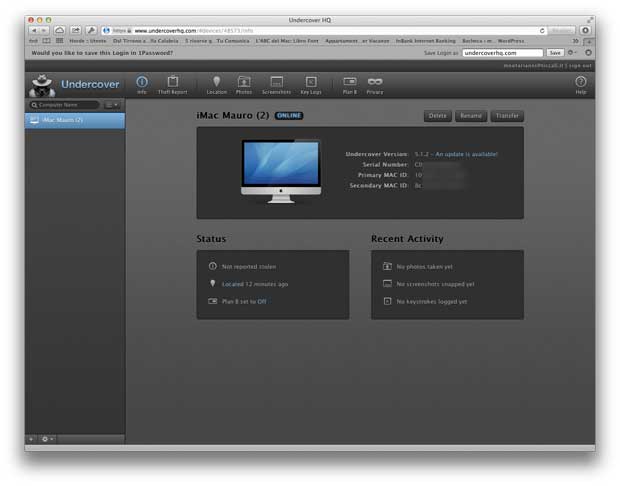Click the sign out link
Screen dimensions: 620x486
580,66
